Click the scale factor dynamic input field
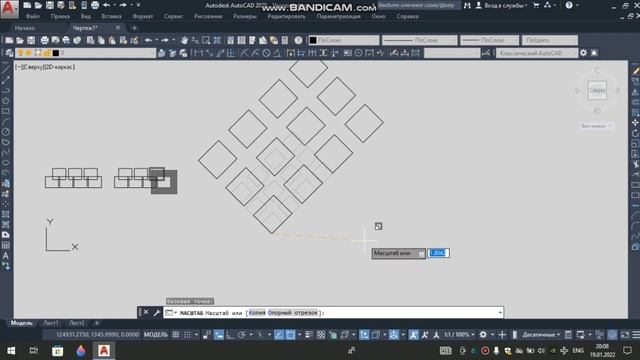640x360 pixels. pos(438,253)
